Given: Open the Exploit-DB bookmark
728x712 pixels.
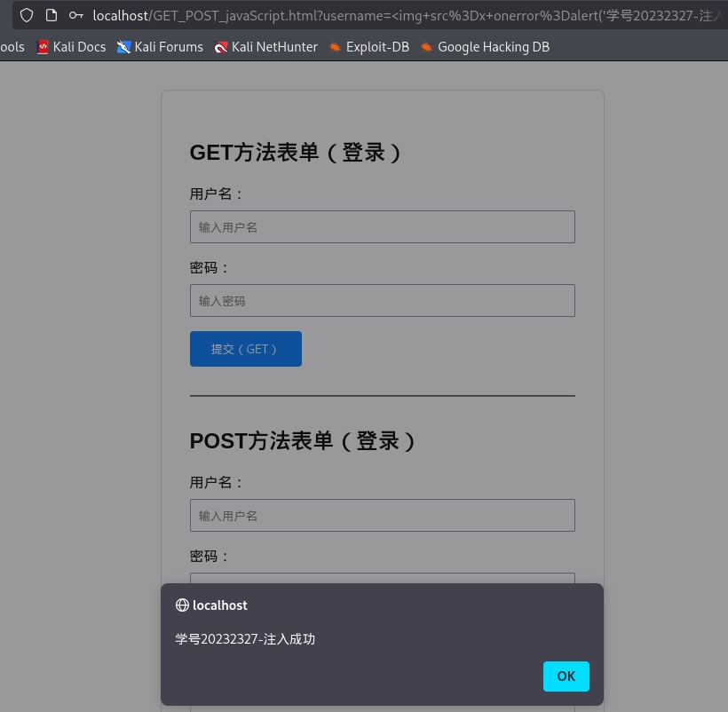Looking at the screenshot, I should tap(369, 47).
